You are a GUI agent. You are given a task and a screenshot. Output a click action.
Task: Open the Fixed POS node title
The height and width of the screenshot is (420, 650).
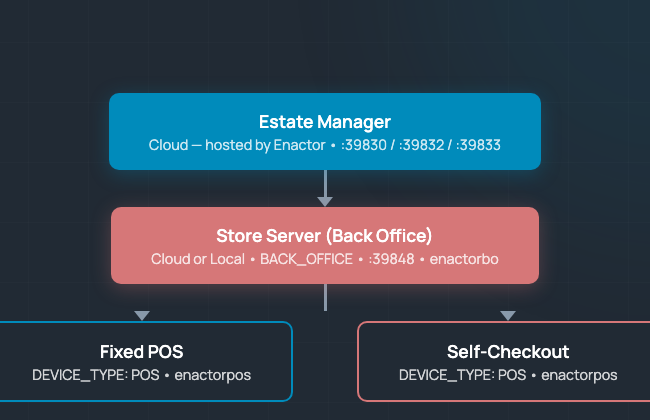coord(141,352)
